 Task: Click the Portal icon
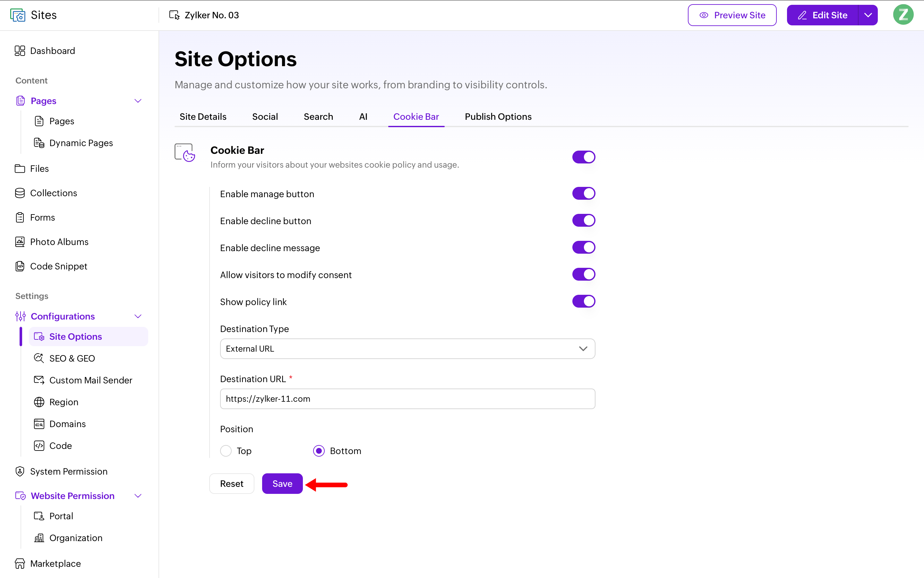pos(39,516)
